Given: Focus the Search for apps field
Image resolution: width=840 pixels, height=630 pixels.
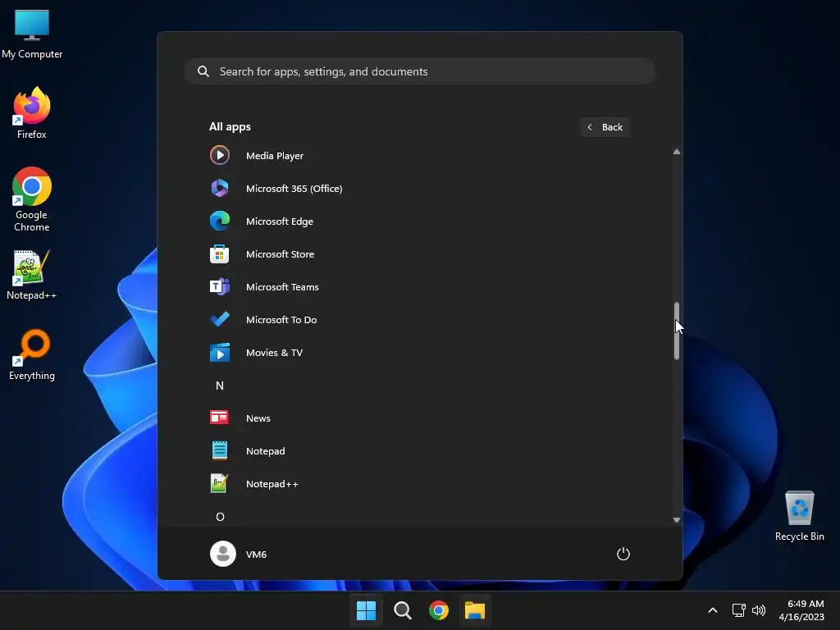Looking at the screenshot, I should [x=420, y=71].
